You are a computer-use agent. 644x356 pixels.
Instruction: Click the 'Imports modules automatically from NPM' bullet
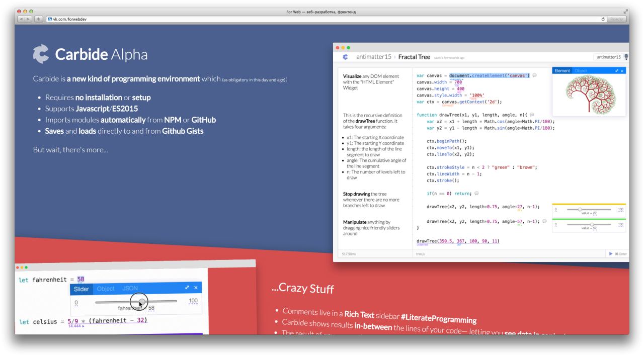click(131, 120)
